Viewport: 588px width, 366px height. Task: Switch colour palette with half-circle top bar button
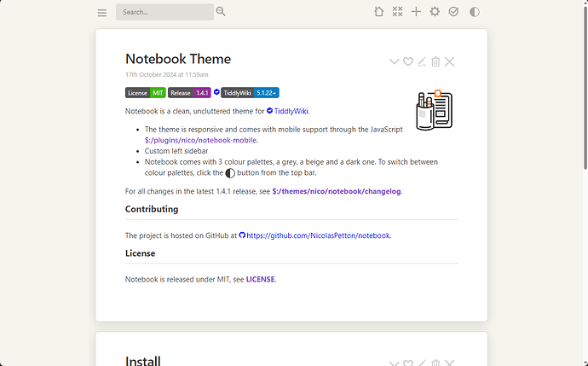point(475,12)
